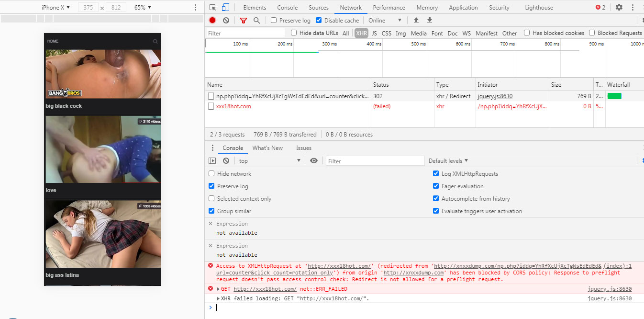Uncheck console Preserve log setting
The width and height of the screenshot is (644, 319).
(x=211, y=186)
